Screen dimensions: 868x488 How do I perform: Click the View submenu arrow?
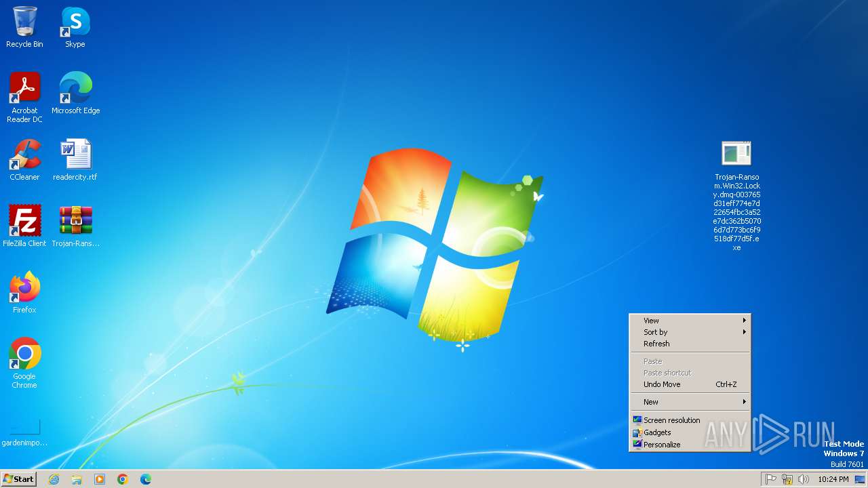(x=744, y=321)
